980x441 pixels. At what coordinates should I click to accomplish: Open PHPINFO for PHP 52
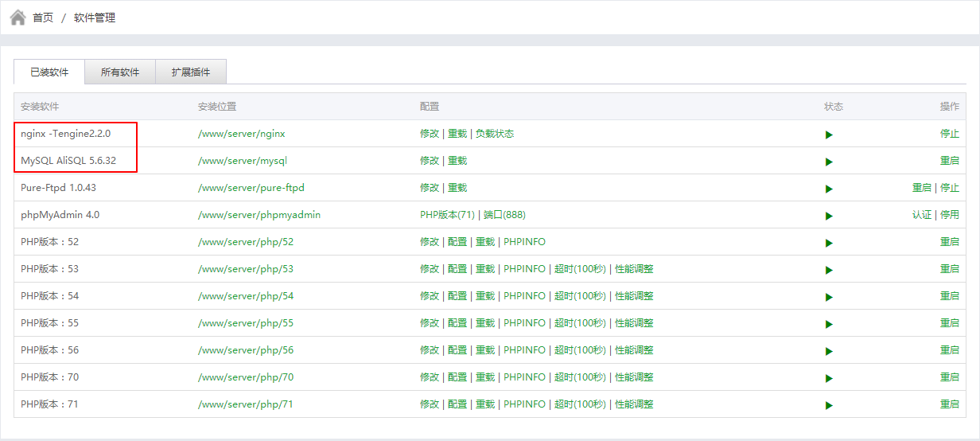(524, 242)
